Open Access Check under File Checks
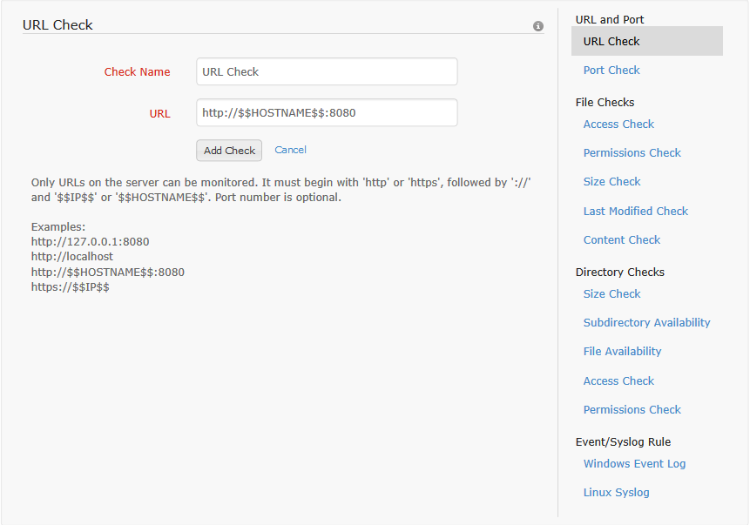This screenshot has width=750, height=525. pyautogui.click(x=618, y=124)
